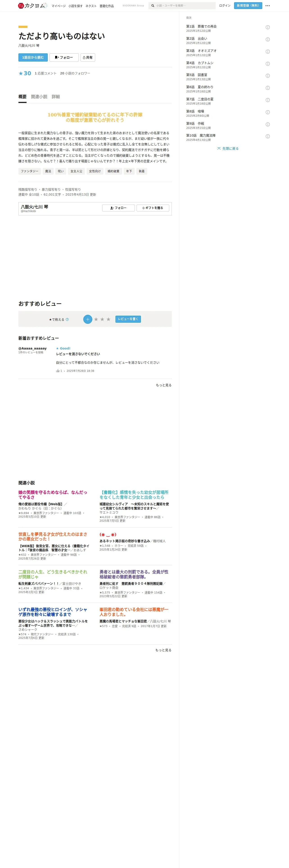This screenshot has height=868, width=289.
Task: Show info for 第4話 カブトムシ
Action: click(x=267, y=64)
